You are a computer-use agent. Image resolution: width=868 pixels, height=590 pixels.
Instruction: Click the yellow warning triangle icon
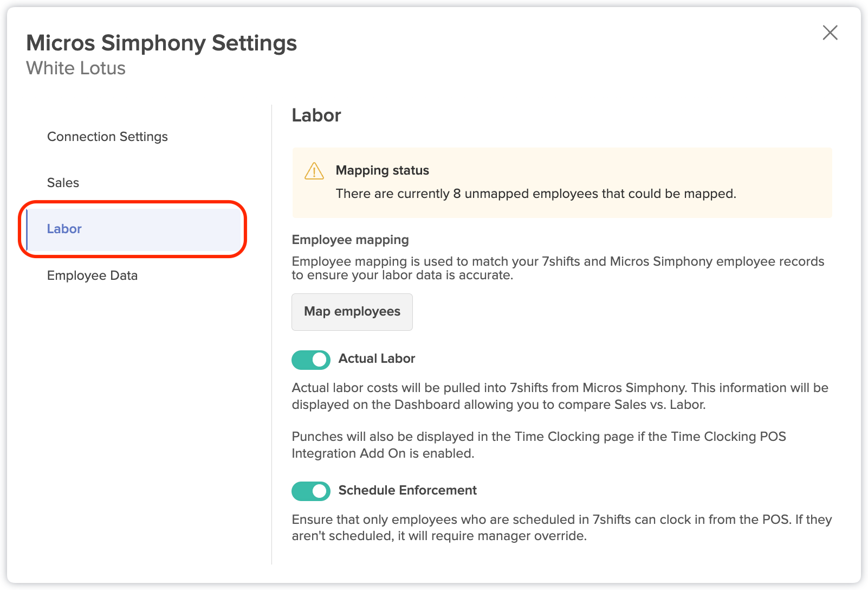314,171
